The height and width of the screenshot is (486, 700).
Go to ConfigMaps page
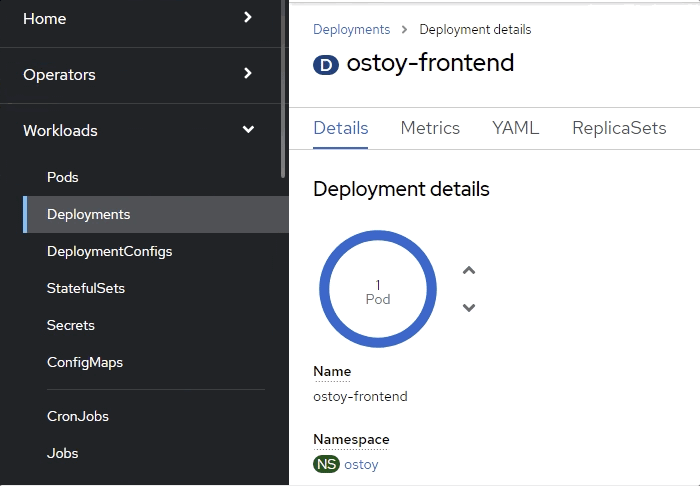(85, 362)
